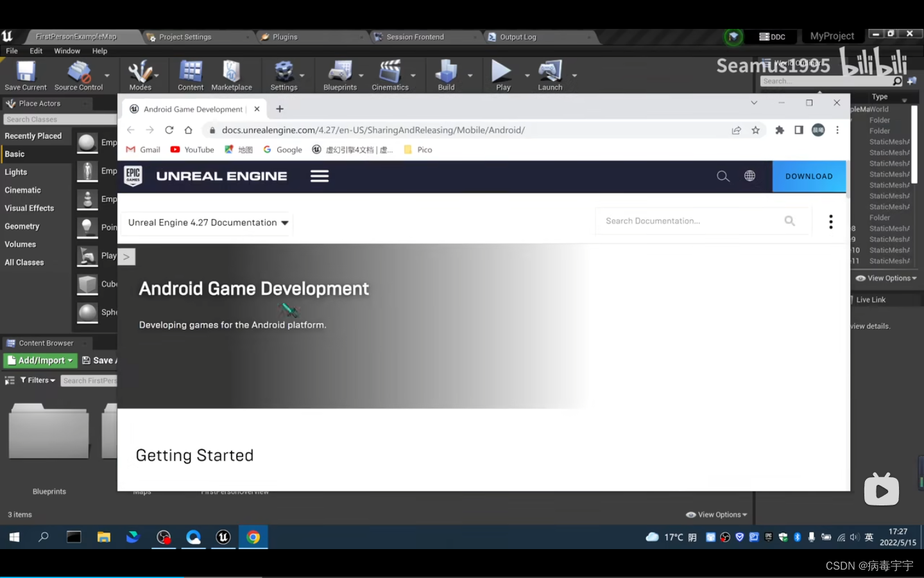The width and height of the screenshot is (924, 578).
Task: Open the Unreal Engine site hamburger menu
Action: [x=320, y=176]
